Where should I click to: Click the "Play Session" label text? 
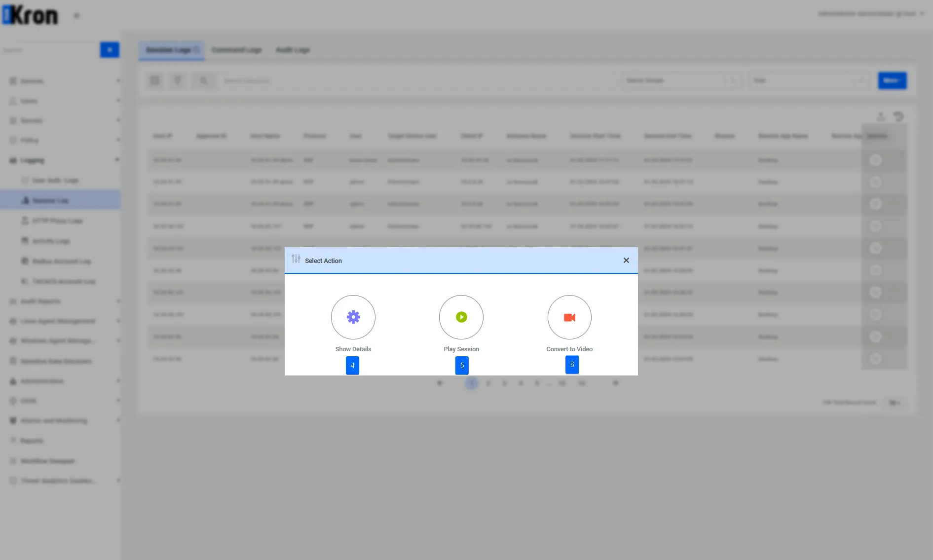[x=461, y=349]
